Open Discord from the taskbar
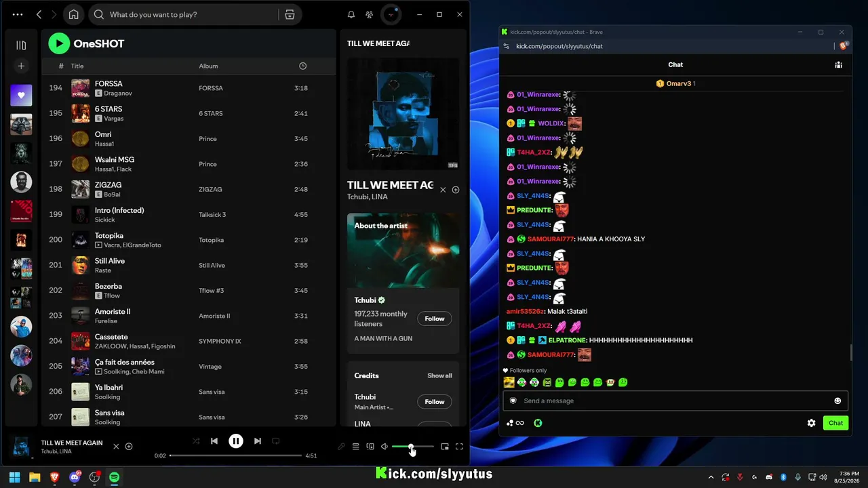 [75, 477]
